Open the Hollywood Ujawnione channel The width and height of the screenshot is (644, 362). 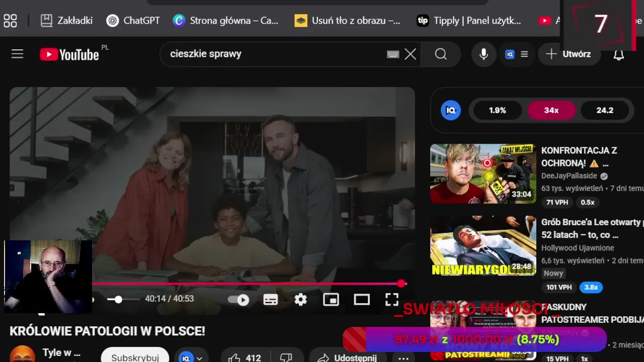pos(578,248)
